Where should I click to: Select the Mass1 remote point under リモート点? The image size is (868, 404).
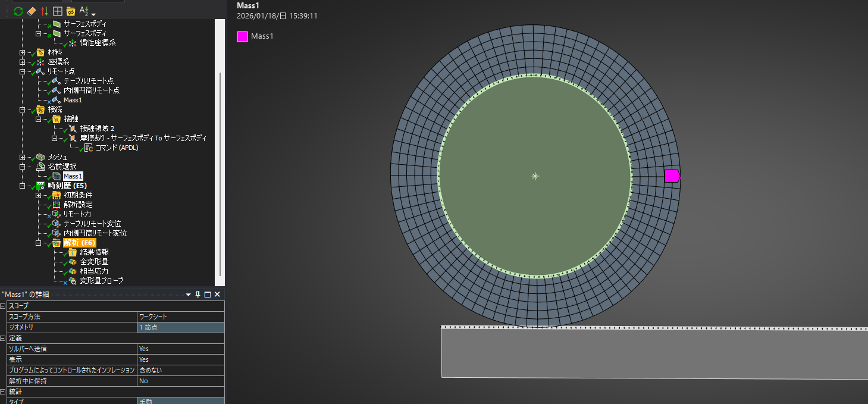tap(73, 100)
